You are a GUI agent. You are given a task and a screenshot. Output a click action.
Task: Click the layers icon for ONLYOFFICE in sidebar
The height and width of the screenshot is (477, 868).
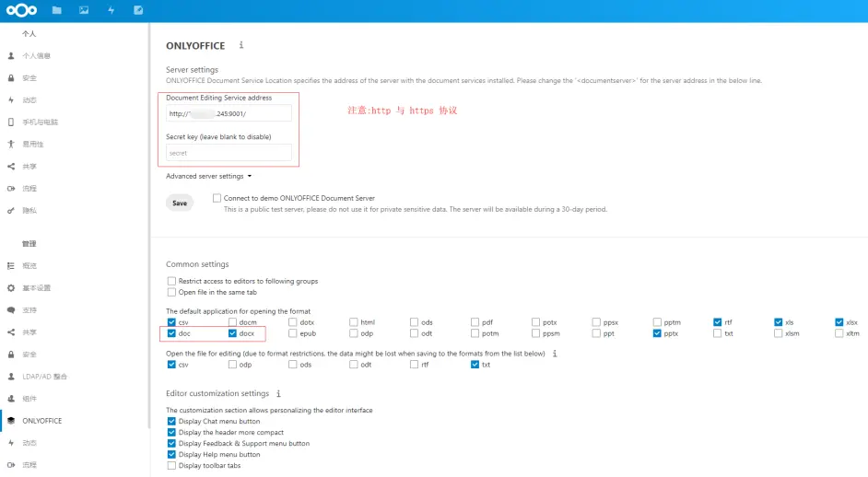[11, 421]
